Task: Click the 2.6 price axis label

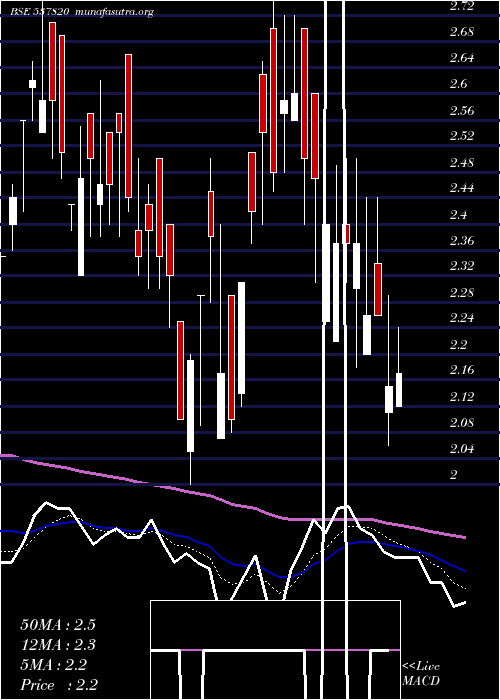Action: [x=458, y=84]
